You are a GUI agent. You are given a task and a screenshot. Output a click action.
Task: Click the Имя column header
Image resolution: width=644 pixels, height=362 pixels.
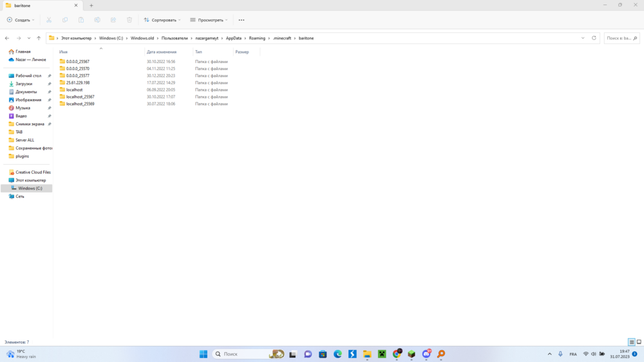coord(63,52)
